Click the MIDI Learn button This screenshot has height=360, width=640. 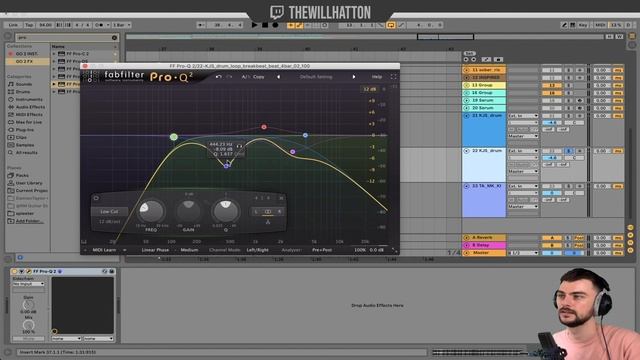[104, 250]
